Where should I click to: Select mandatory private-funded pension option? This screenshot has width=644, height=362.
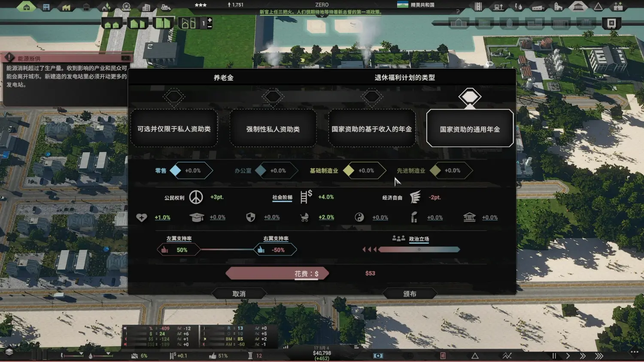point(273,128)
